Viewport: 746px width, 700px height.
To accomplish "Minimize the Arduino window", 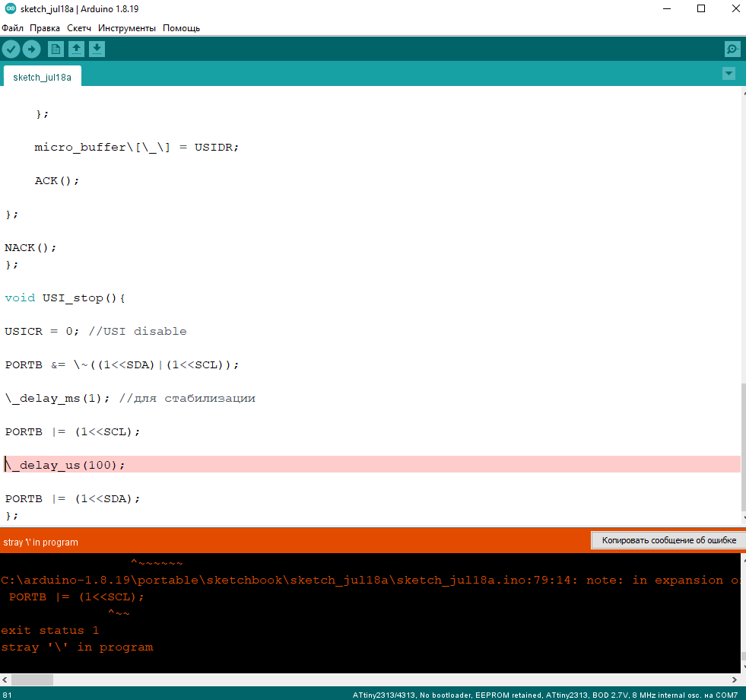I will [667, 8].
